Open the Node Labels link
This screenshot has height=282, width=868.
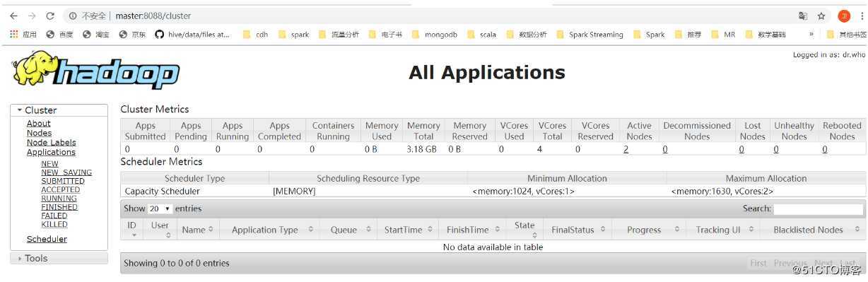[52, 142]
